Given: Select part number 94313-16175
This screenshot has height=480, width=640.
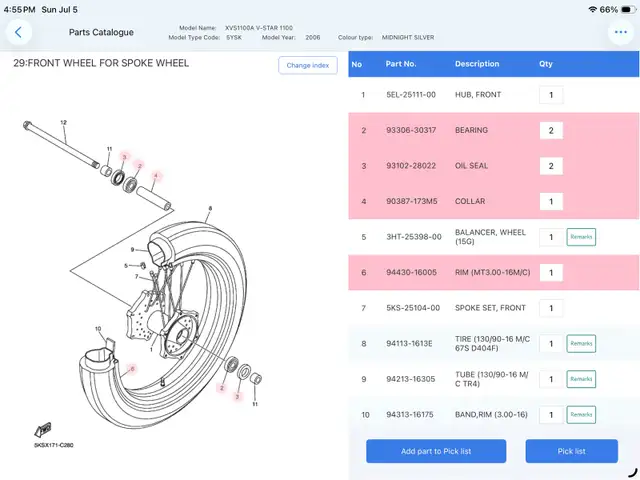Looking at the screenshot, I should [x=410, y=414].
